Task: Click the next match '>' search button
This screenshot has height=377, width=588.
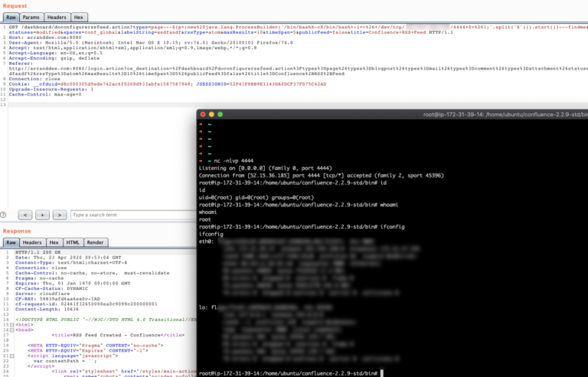Action: point(58,215)
